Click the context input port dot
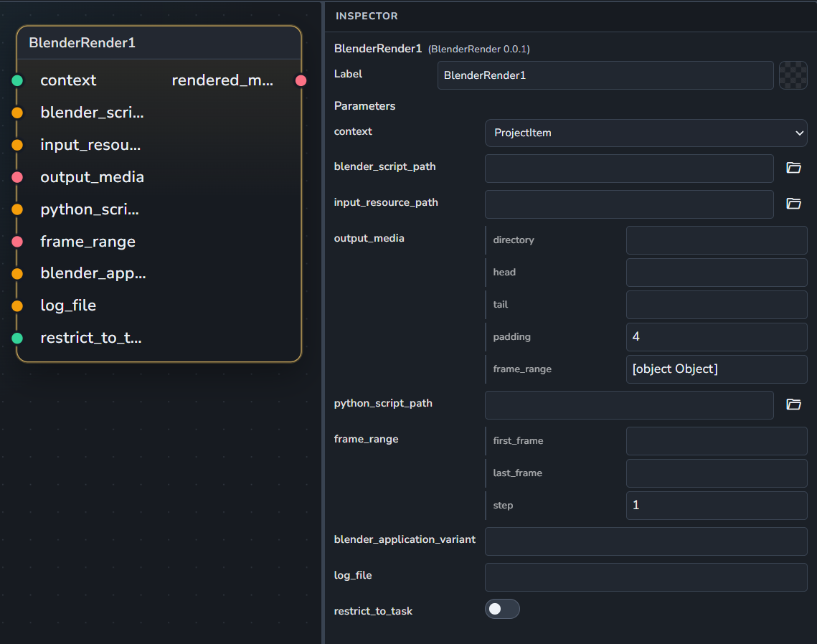Image resolution: width=817 pixels, height=644 pixels. tap(17, 80)
